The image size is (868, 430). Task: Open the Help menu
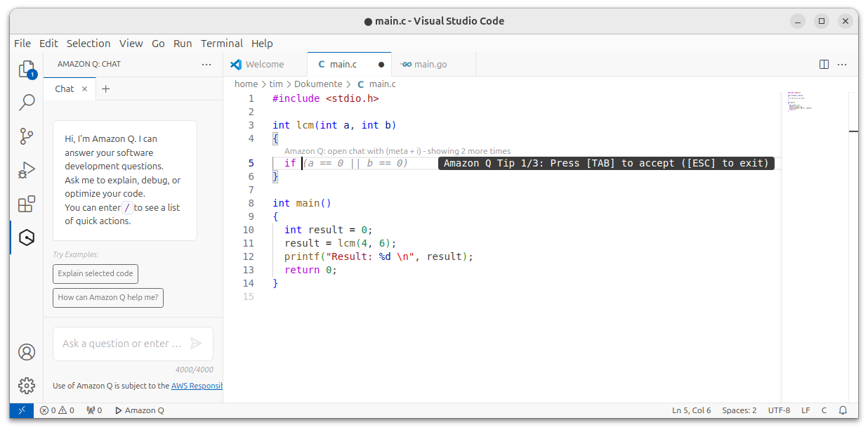click(262, 44)
